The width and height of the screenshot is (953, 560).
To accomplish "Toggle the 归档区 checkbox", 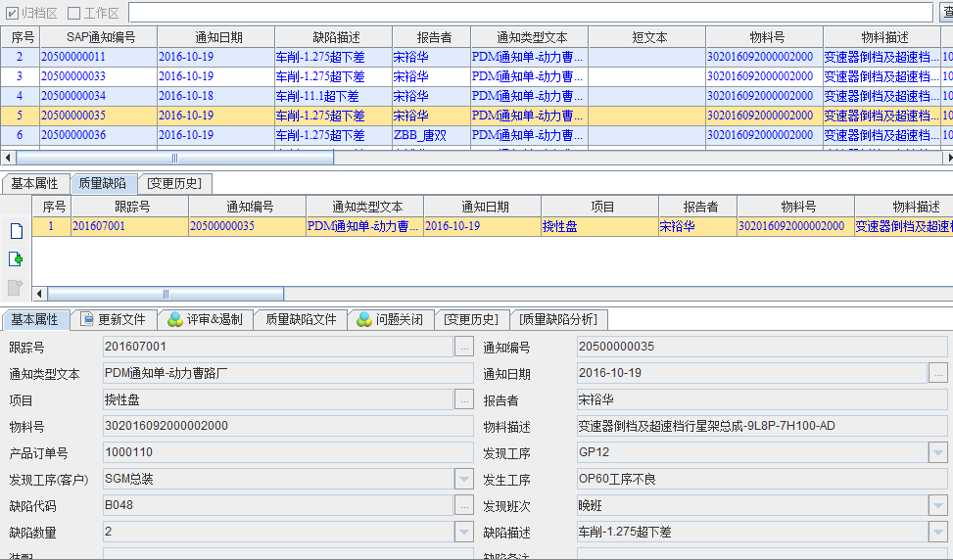I will click(x=12, y=13).
